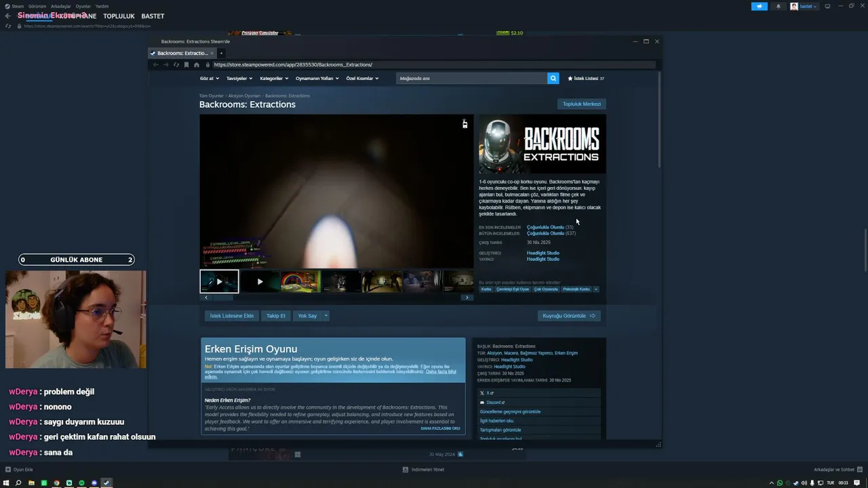868x488 pixels.
Task: Expand the Özel Kısımlar dropdown
Action: point(362,78)
